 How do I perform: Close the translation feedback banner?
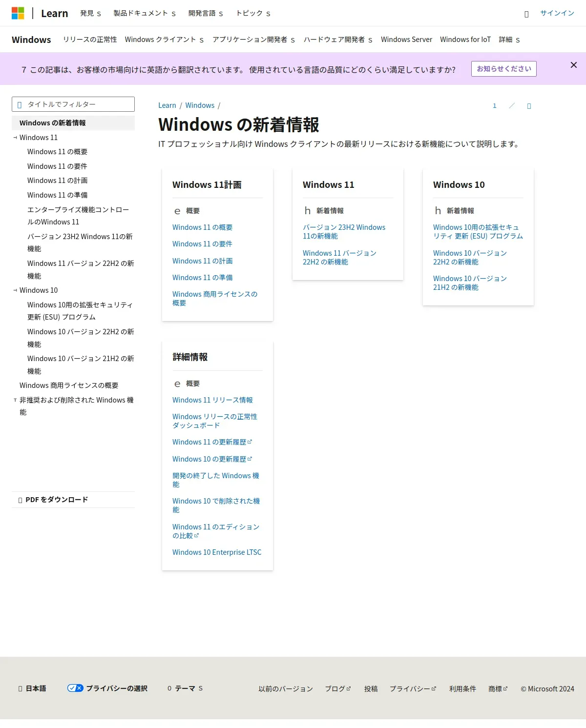pos(574,65)
